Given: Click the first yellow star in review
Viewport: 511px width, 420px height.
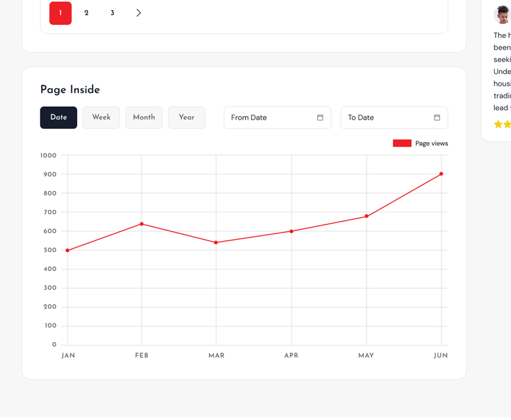Looking at the screenshot, I should coord(498,124).
